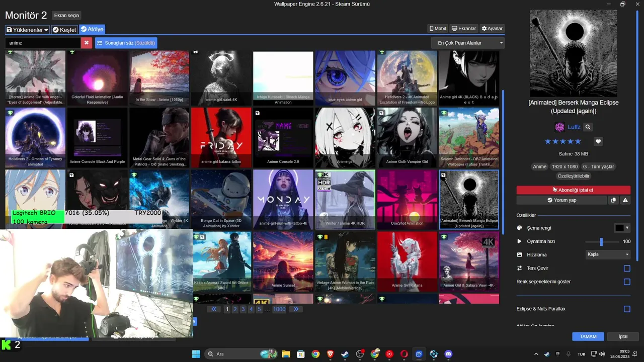
Task: Report wallpaper using warning triangle icon
Action: tap(625, 200)
